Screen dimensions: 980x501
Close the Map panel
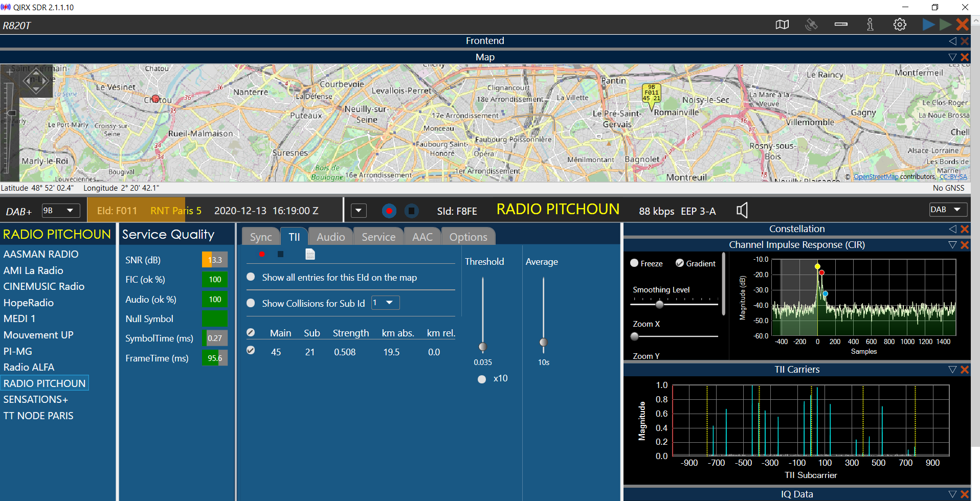(965, 57)
